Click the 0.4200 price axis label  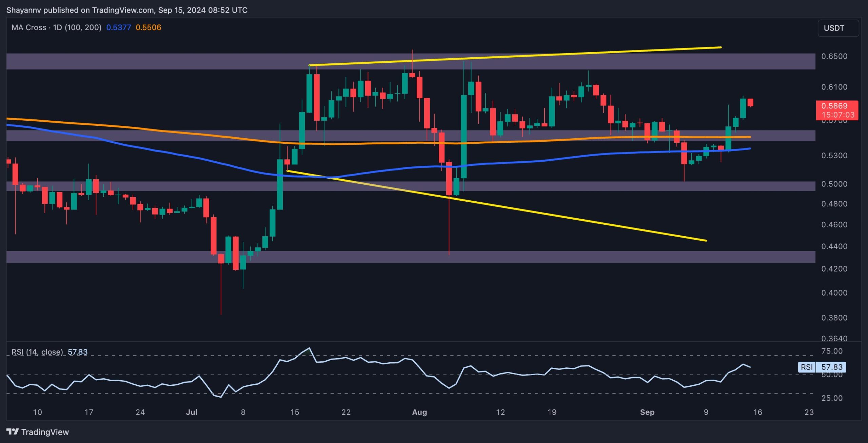tap(834, 269)
